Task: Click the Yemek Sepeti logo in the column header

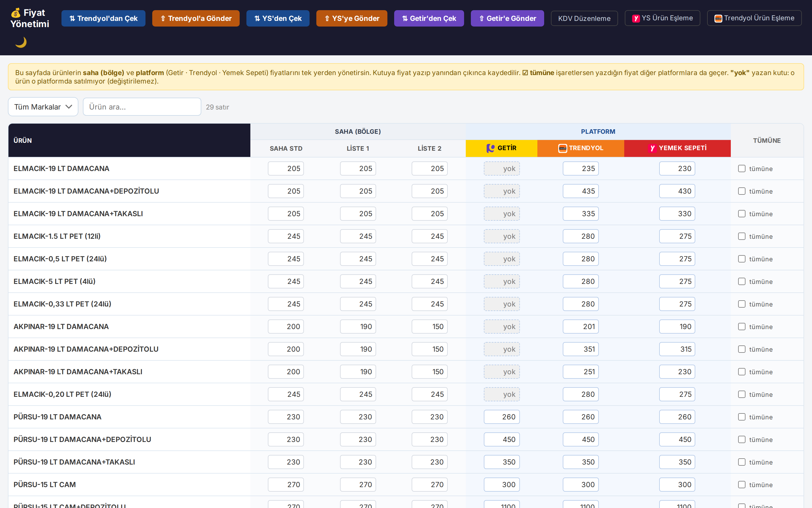Action: (x=652, y=148)
